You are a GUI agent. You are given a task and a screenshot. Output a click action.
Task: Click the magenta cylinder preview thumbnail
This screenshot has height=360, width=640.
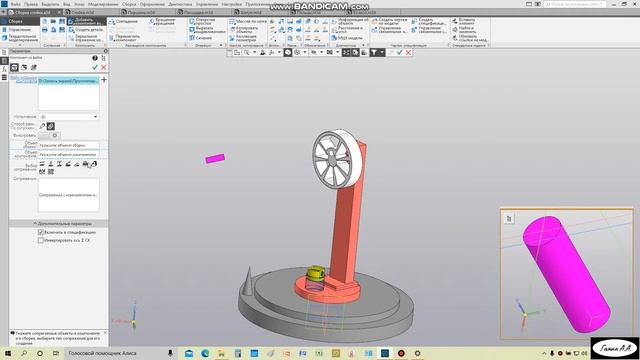click(567, 274)
